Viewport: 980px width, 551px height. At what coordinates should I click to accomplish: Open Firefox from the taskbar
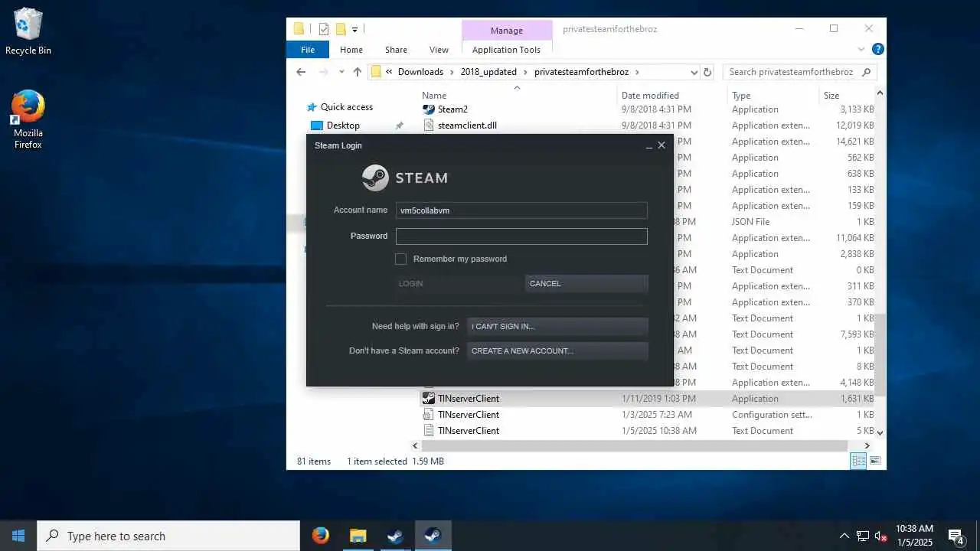(x=321, y=536)
